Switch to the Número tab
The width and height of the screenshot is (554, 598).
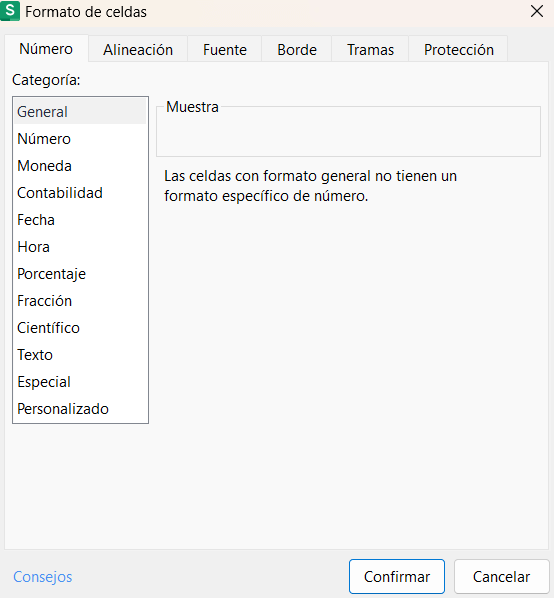(x=46, y=49)
